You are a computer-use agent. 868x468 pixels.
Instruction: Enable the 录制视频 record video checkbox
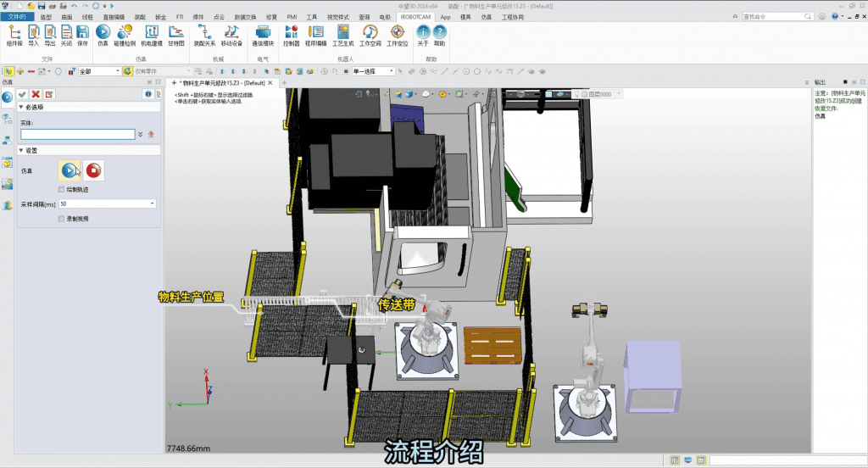point(61,218)
